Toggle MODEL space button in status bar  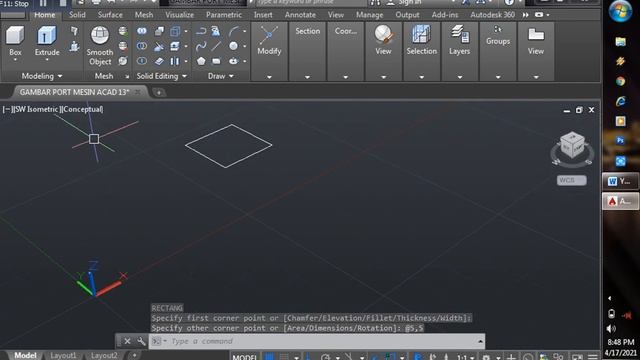click(244, 357)
